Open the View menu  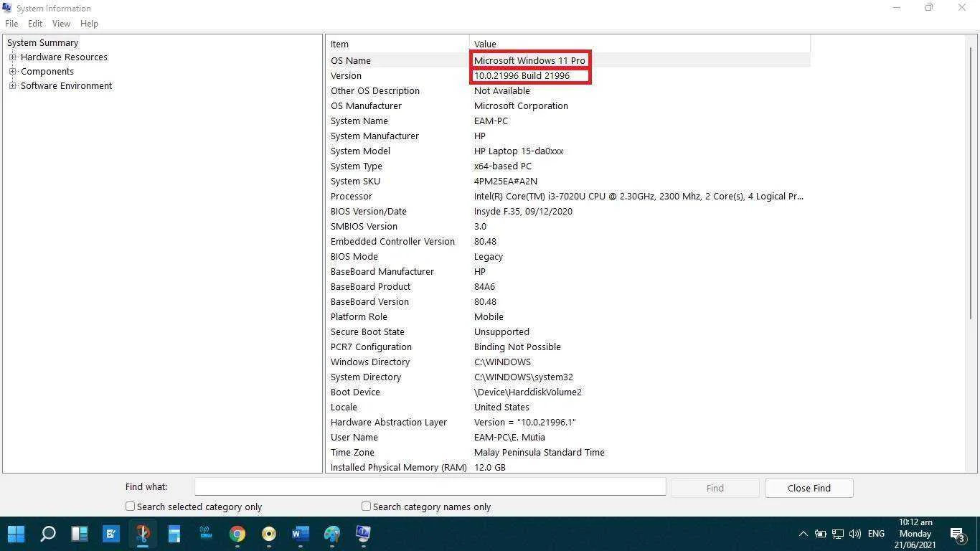click(61, 24)
